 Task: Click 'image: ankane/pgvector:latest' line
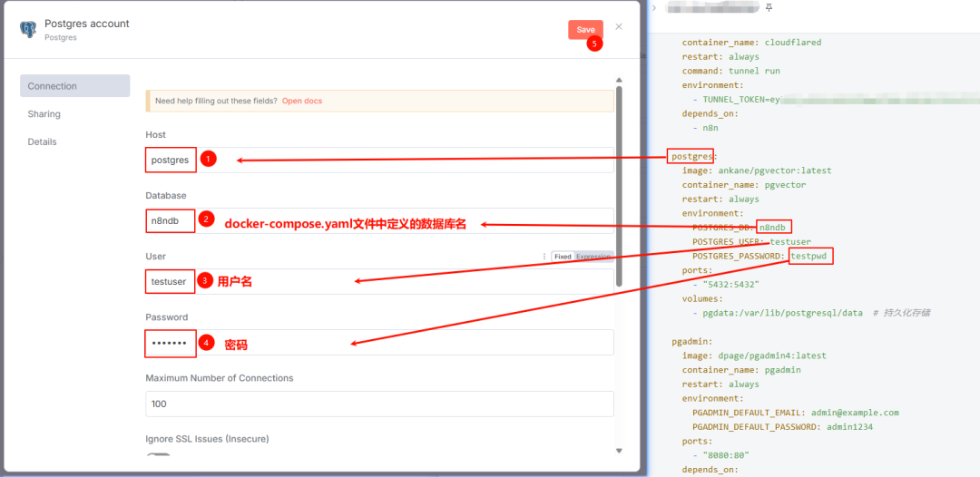(x=756, y=170)
